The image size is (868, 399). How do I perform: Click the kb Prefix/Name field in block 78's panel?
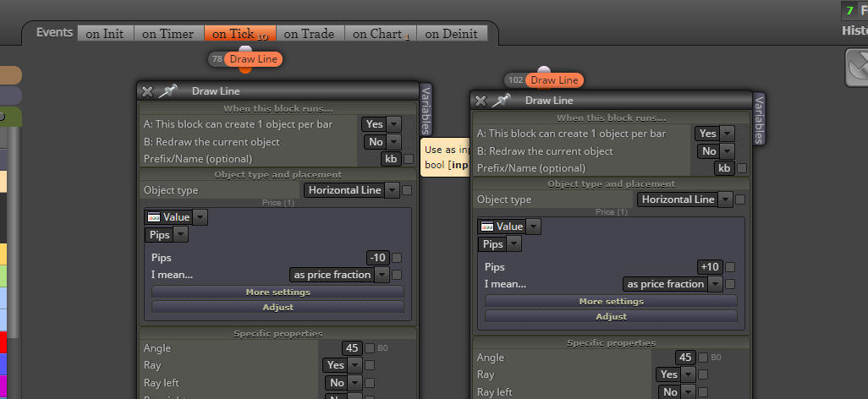coord(392,160)
